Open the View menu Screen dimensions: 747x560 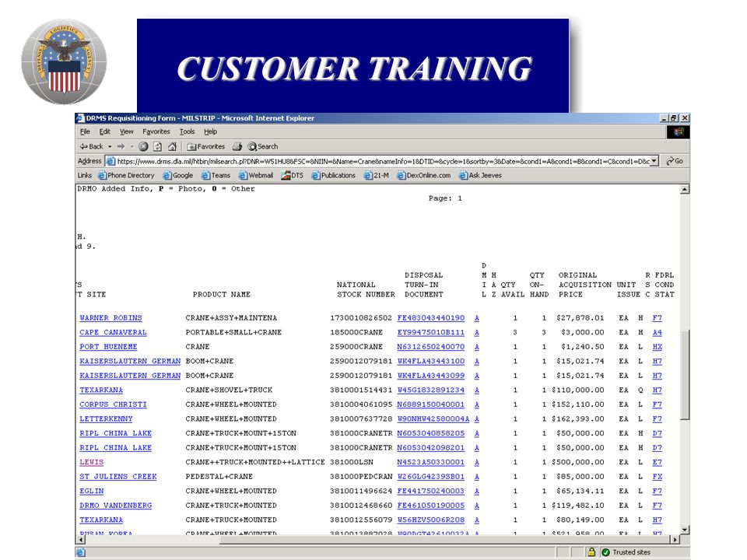[126, 131]
